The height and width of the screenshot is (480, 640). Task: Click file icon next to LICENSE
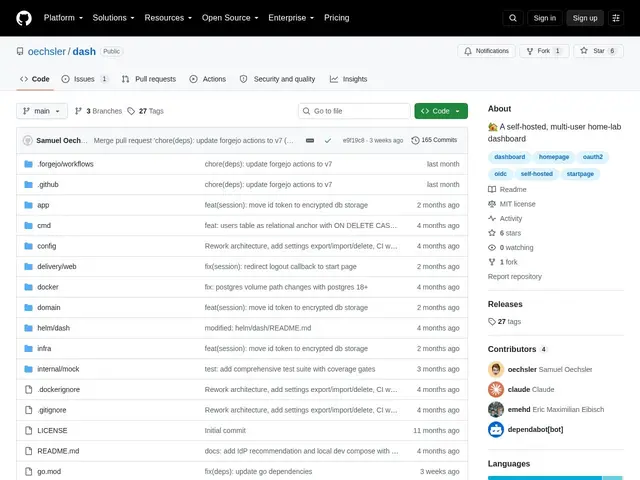click(x=28, y=430)
